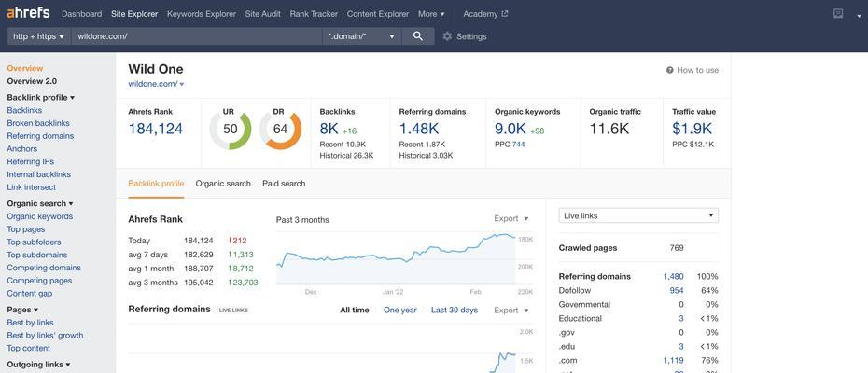
Task: Open Overview in sidebar
Action: click(25, 69)
